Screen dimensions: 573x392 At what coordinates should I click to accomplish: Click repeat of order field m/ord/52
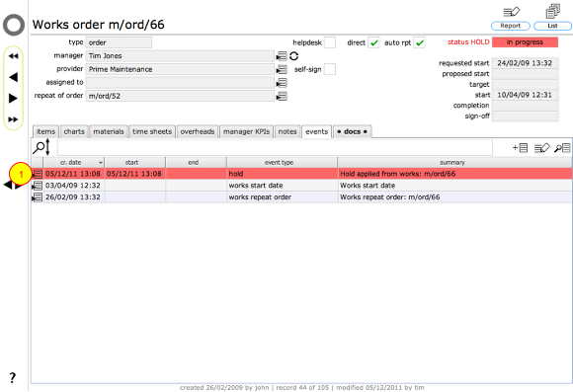coord(180,96)
